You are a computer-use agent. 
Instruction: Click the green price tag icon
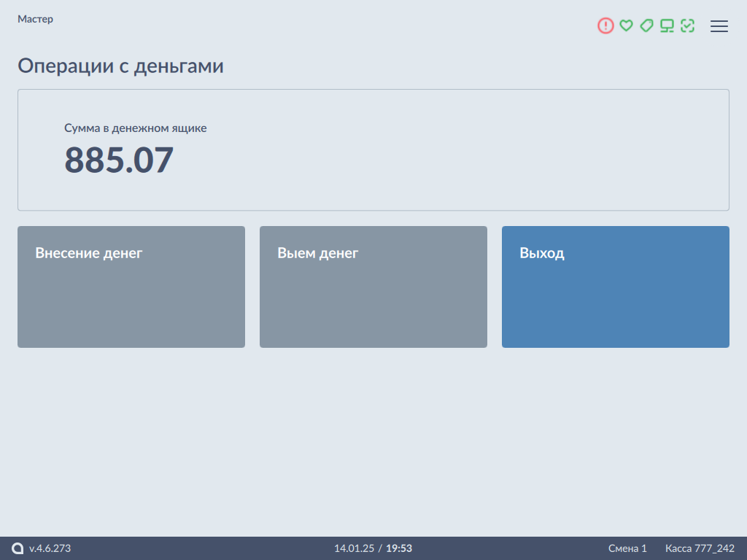coord(646,26)
